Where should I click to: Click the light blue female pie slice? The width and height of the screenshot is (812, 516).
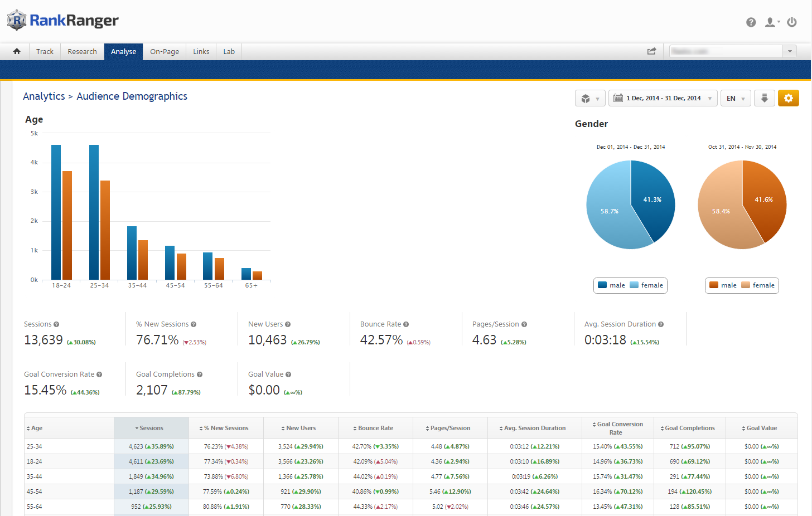point(608,212)
